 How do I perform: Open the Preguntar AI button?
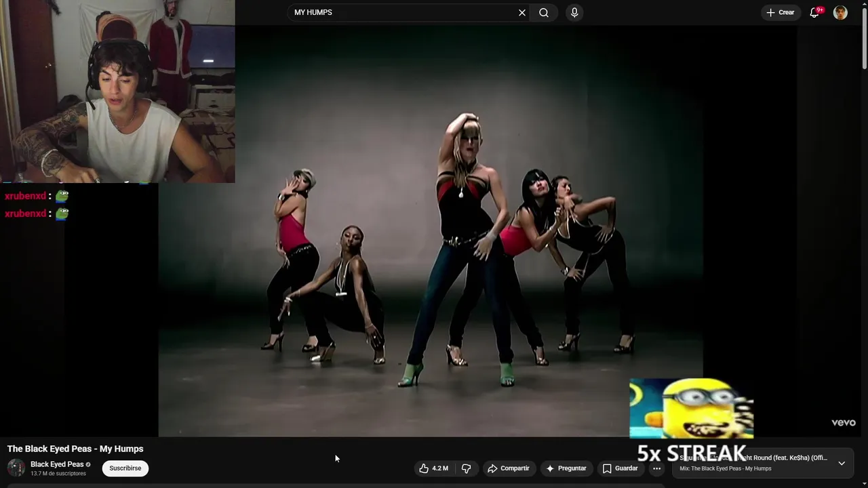click(x=566, y=468)
